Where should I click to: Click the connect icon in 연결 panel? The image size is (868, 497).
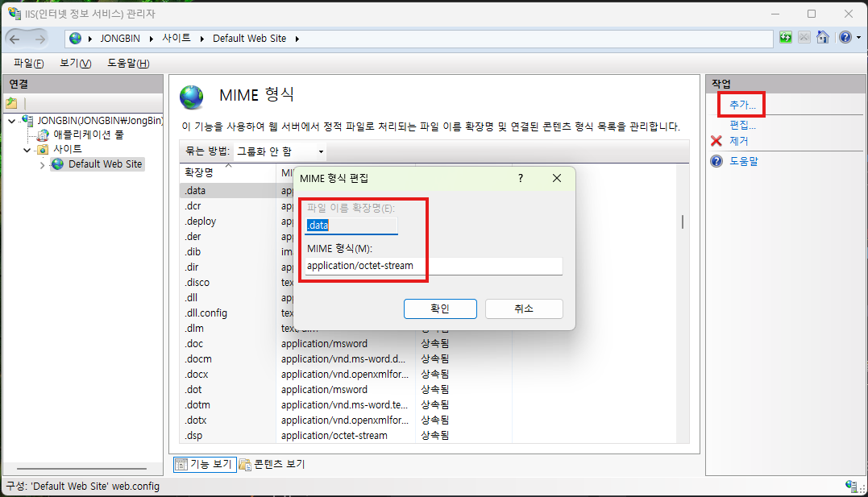tap(11, 103)
